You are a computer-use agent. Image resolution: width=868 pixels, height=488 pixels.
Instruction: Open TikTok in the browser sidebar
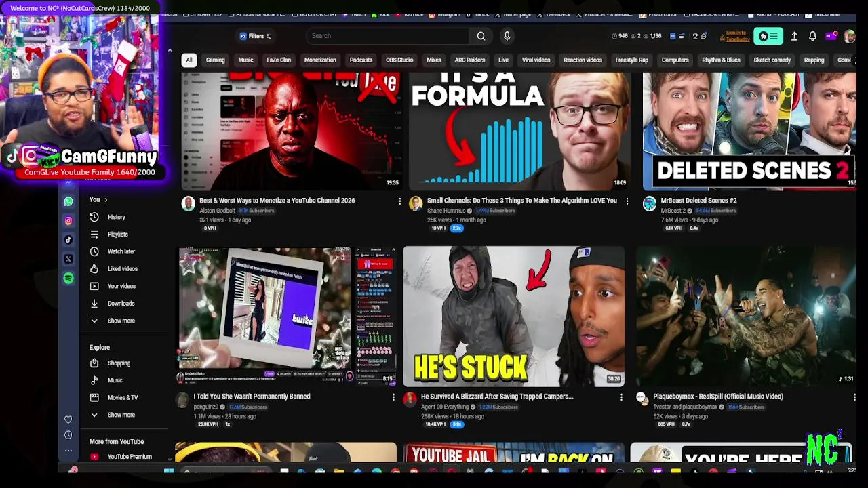tap(68, 239)
